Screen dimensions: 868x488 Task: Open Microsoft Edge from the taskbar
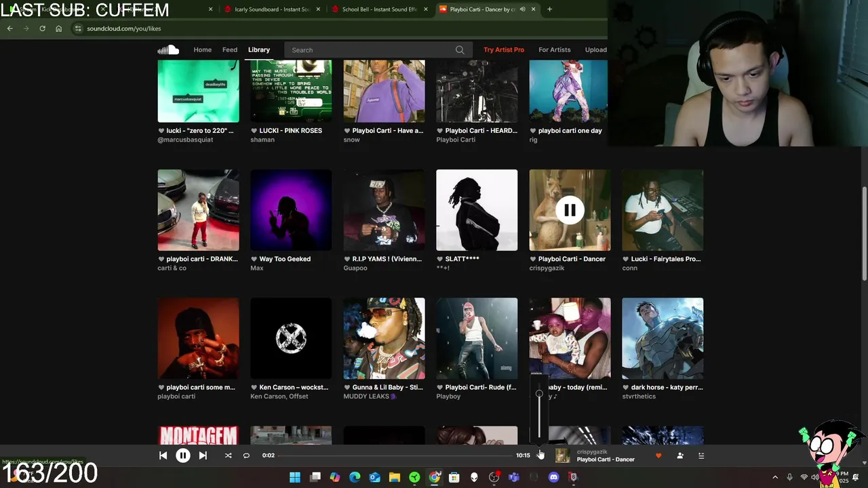(355, 477)
